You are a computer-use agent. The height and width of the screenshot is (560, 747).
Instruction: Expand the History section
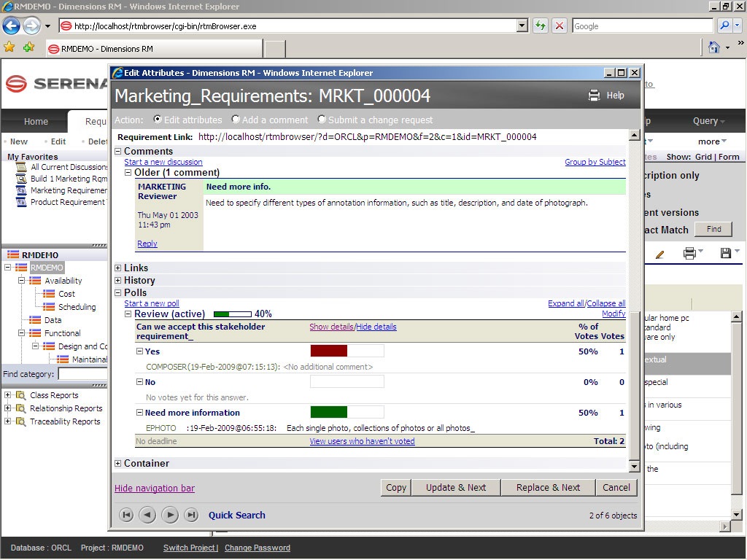pyautogui.click(x=117, y=281)
